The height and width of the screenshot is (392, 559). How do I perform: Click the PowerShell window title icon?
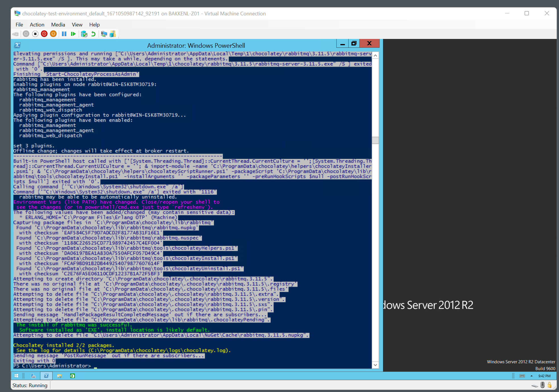pyautogui.click(x=17, y=45)
